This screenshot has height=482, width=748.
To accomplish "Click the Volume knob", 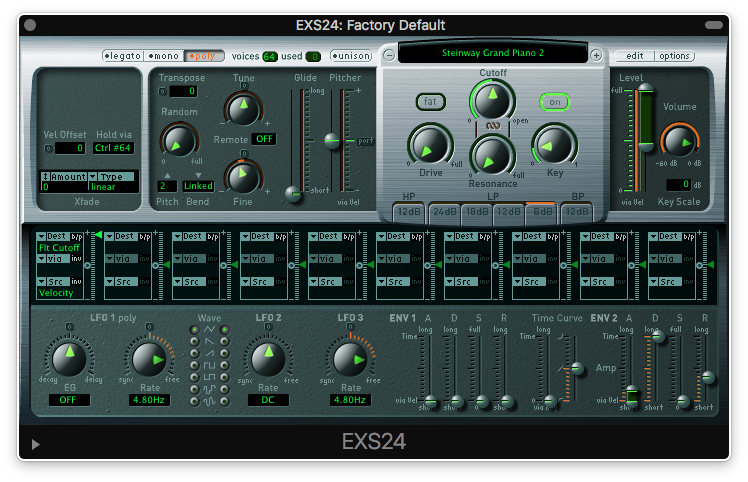I will click(680, 142).
